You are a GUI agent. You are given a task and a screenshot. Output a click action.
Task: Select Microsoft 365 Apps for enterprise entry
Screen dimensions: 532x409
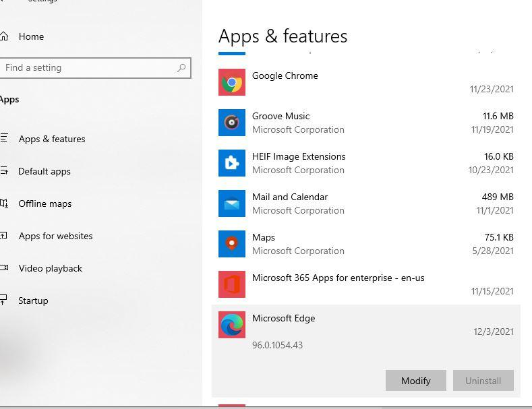338,278
